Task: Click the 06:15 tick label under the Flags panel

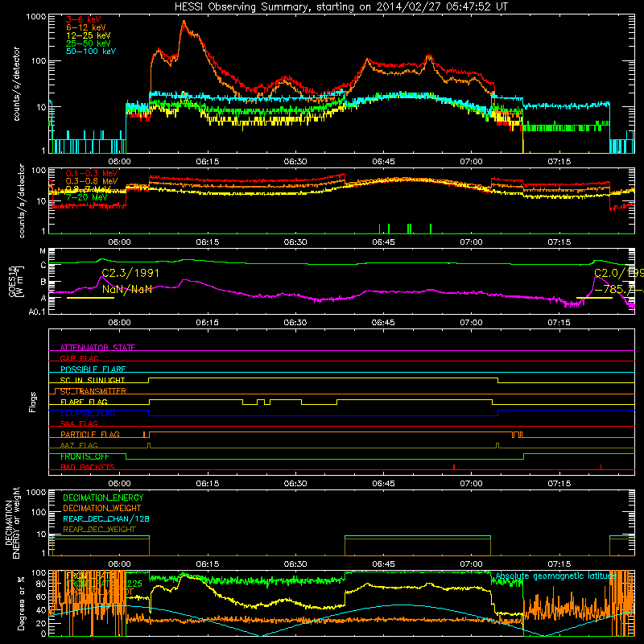Action: coord(208,484)
